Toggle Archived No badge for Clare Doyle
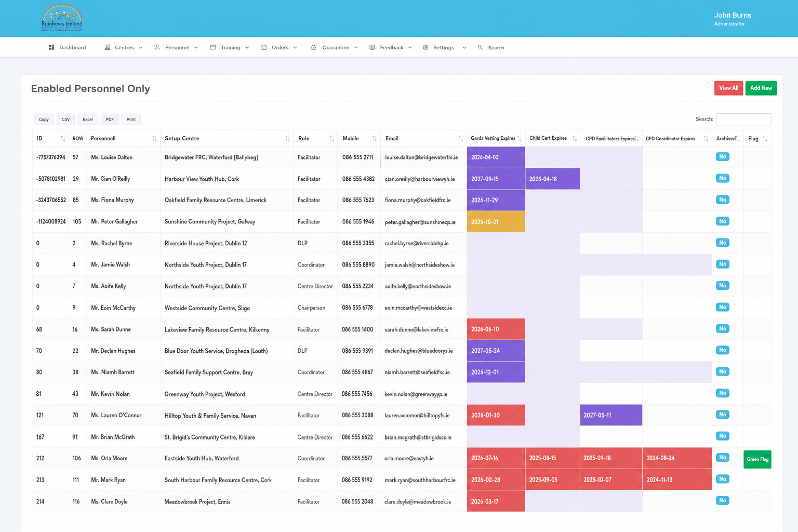This screenshot has width=798, height=532. [723, 500]
